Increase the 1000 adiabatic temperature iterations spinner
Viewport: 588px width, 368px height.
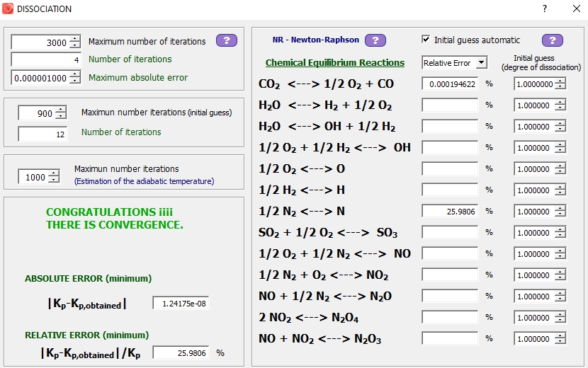pos(54,174)
